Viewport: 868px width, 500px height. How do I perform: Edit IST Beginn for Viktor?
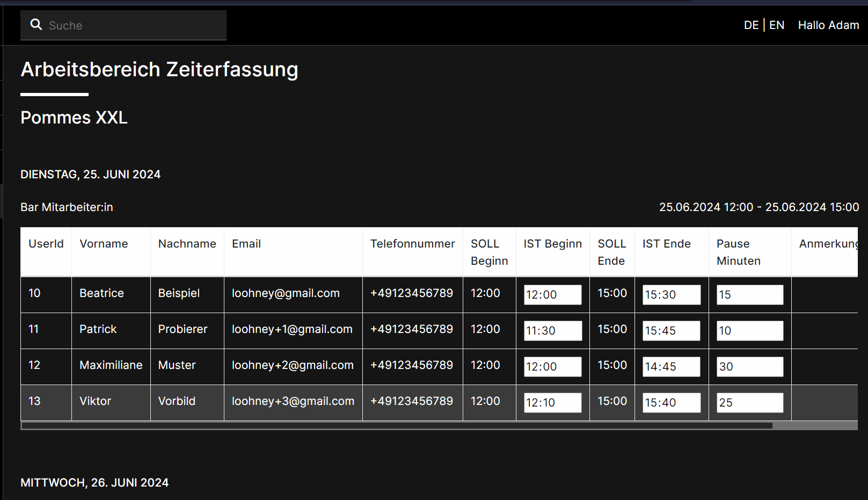[x=552, y=403]
